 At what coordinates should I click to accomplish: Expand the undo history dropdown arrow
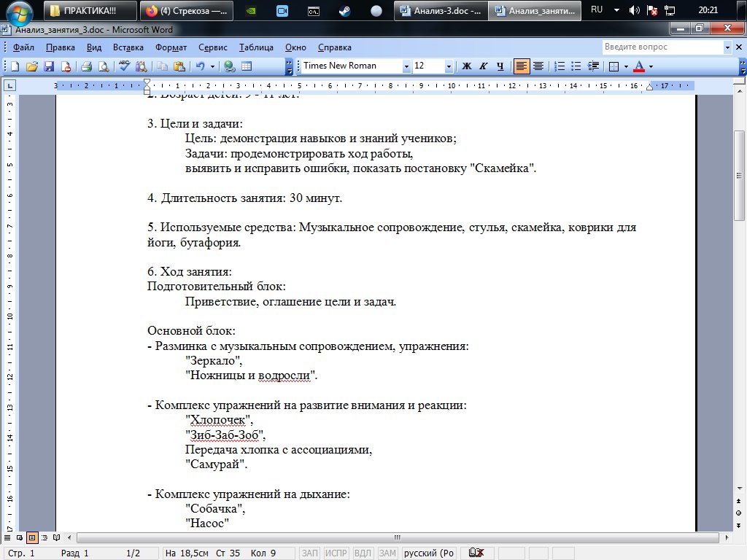212,66
